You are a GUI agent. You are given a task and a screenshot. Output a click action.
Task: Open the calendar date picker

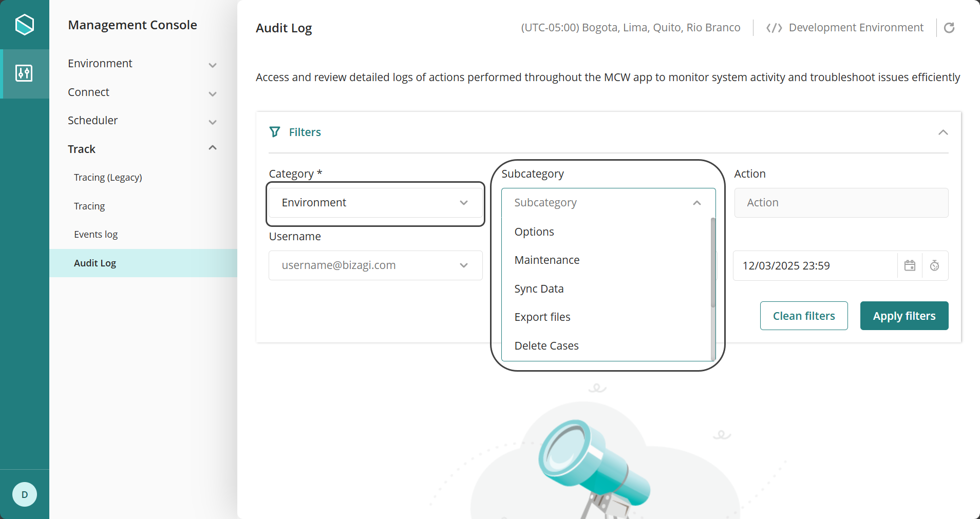[x=910, y=265]
